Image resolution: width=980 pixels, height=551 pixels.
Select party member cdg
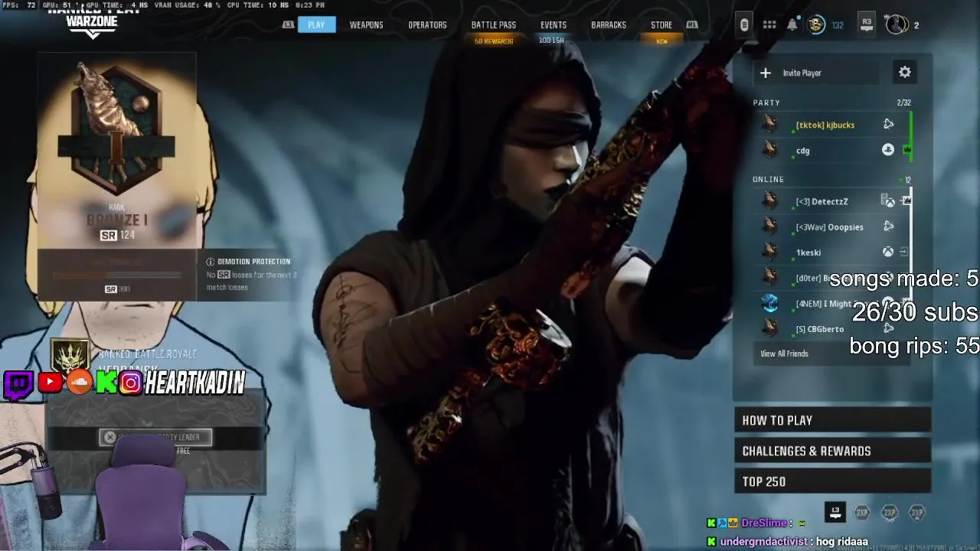(x=831, y=150)
